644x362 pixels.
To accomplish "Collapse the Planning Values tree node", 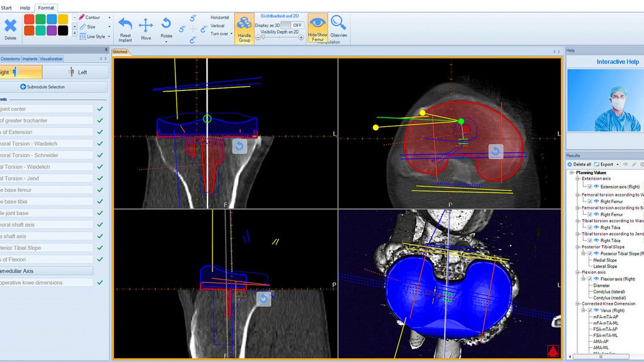I will 572,173.
